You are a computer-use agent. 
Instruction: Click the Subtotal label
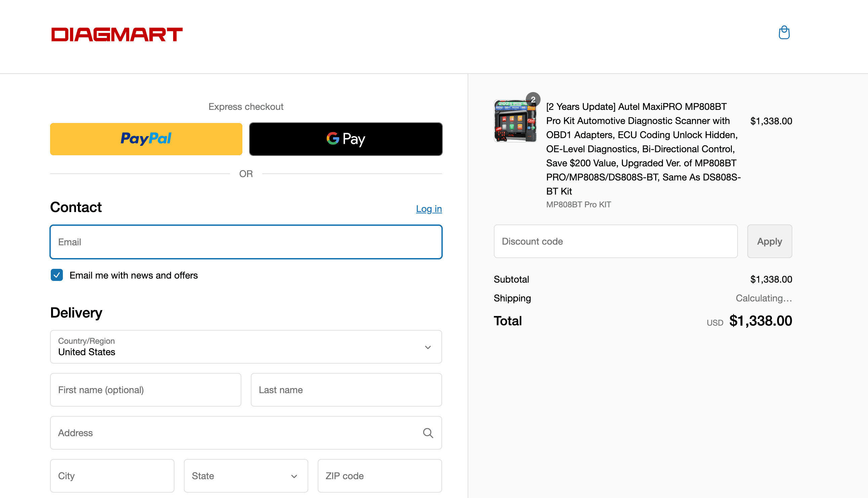[511, 280]
